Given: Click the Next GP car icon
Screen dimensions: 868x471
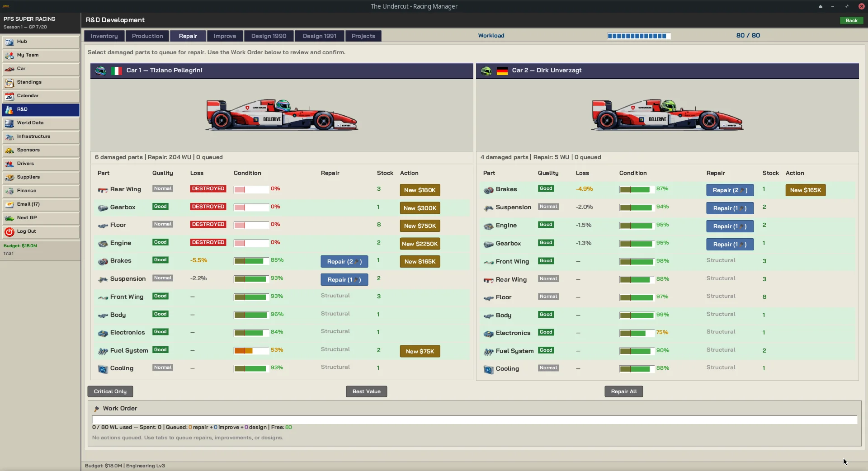Looking at the screenshot, I should 9,218.
